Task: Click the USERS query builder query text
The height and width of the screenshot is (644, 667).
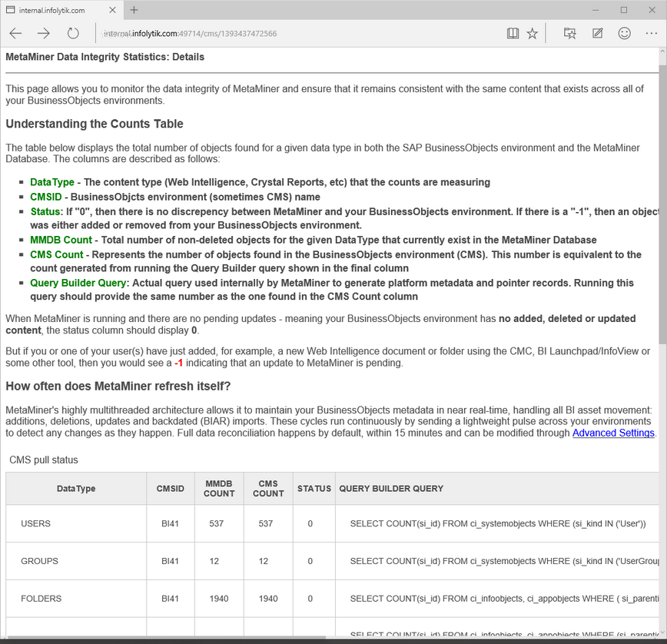Action: [x=498, y=523]
